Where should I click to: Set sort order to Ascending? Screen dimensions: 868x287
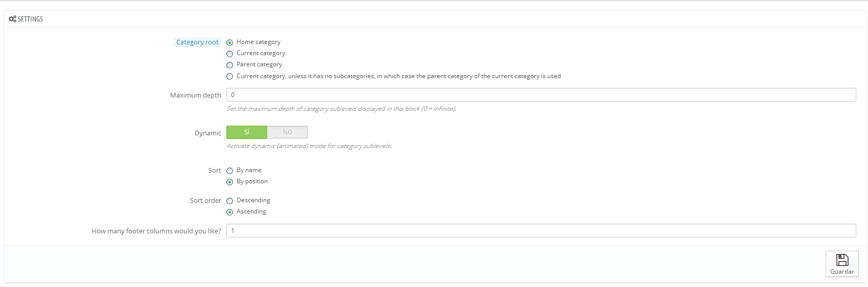pyautogui.click(x=229, y=212)
